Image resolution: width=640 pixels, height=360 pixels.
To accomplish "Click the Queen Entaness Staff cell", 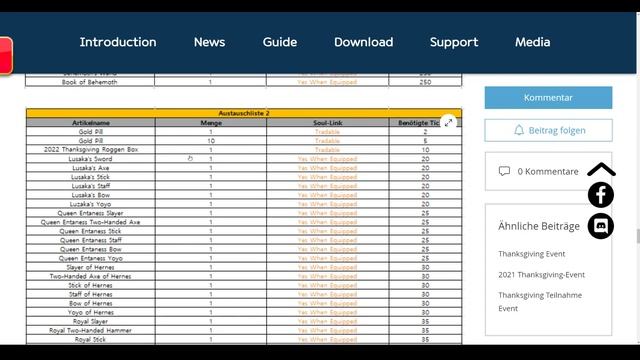I will [x=91, y=240].
